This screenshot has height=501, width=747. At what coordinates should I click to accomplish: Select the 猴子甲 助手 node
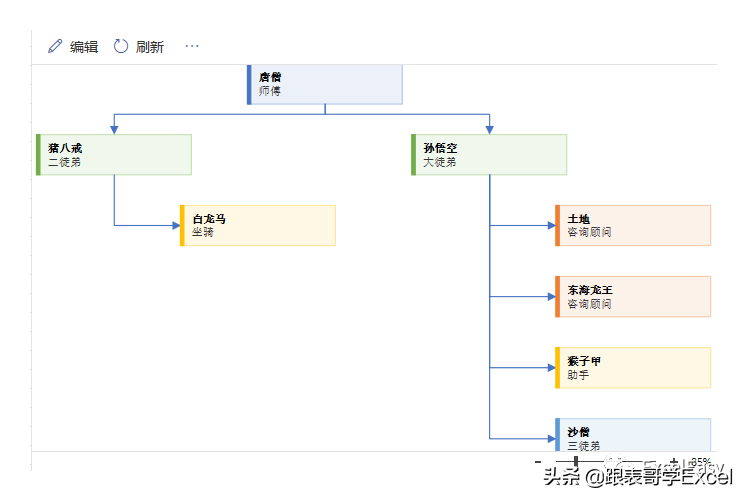tap(633, 368)
